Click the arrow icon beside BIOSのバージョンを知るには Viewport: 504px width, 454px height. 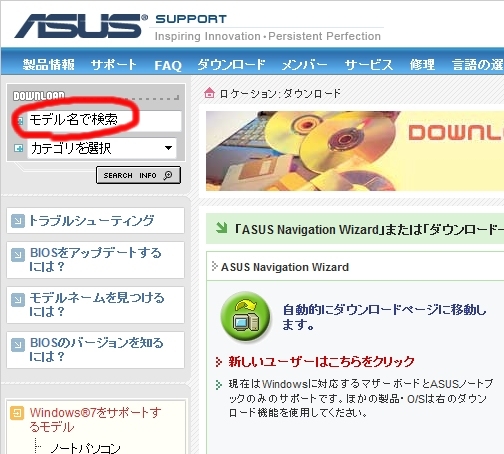click(18, 345)
